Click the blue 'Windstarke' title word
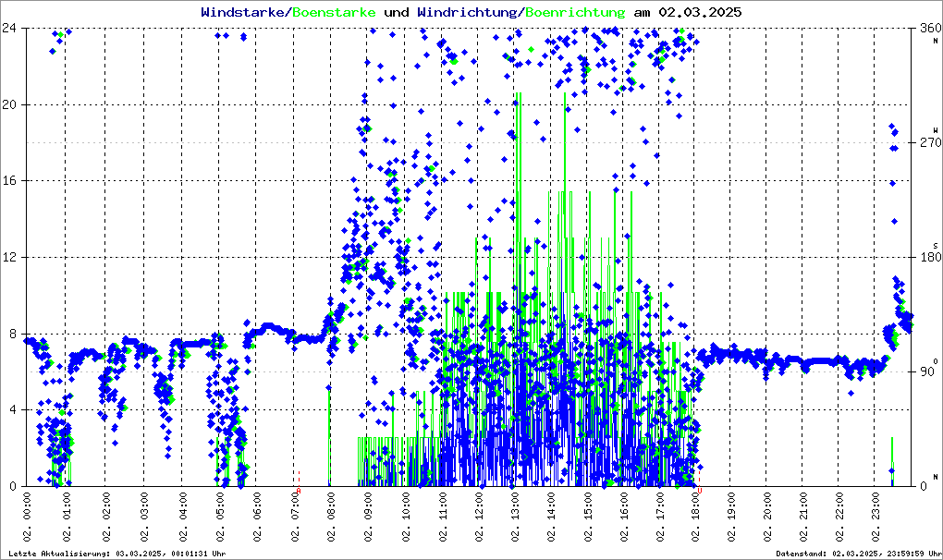 [x=241, y=12]
